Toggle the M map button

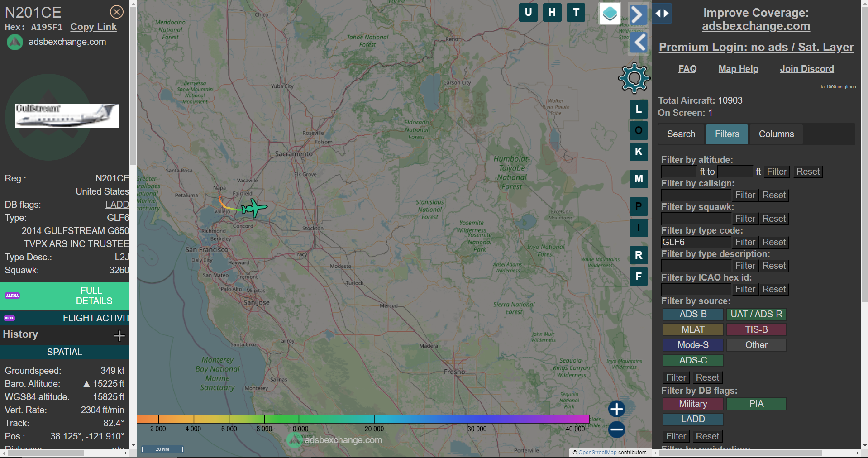coord(639,179)
